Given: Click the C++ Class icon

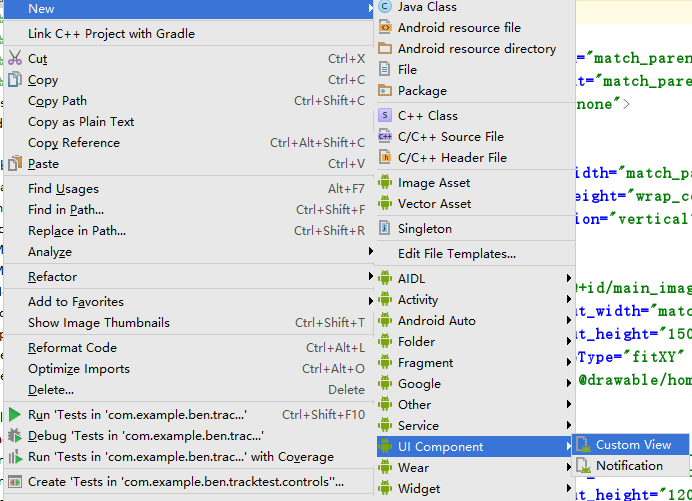Looking at the screenshot, I should coord(385,116).
